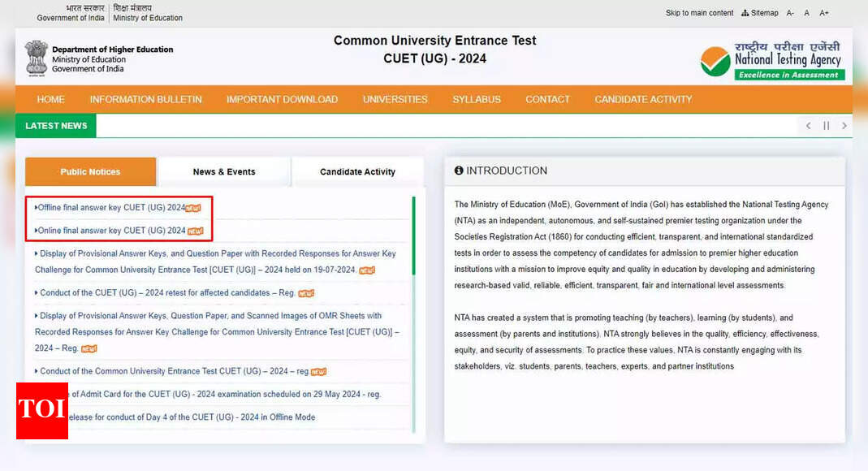The image size is (868, 471).
Task: Reset font size with plain A button
Action: (806, 13)
